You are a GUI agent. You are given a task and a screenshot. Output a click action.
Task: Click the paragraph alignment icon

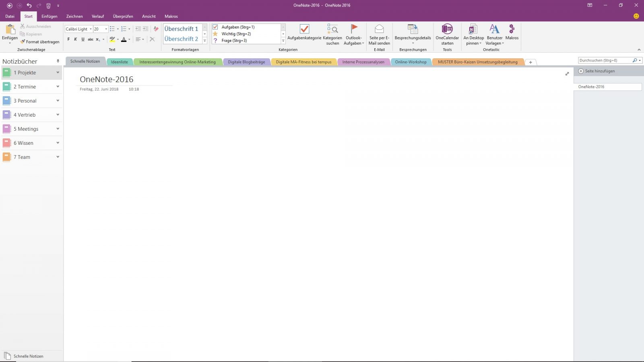138,39
